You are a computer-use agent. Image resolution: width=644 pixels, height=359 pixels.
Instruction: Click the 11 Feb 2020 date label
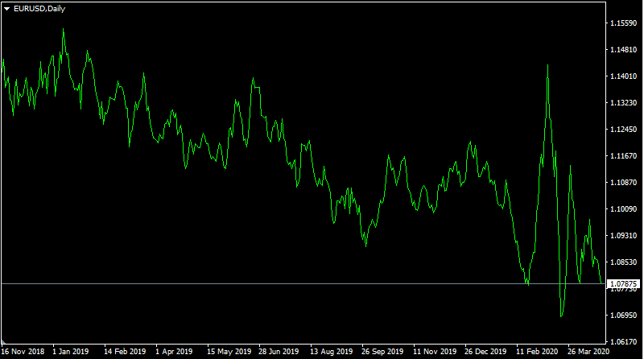coord(537,352)
